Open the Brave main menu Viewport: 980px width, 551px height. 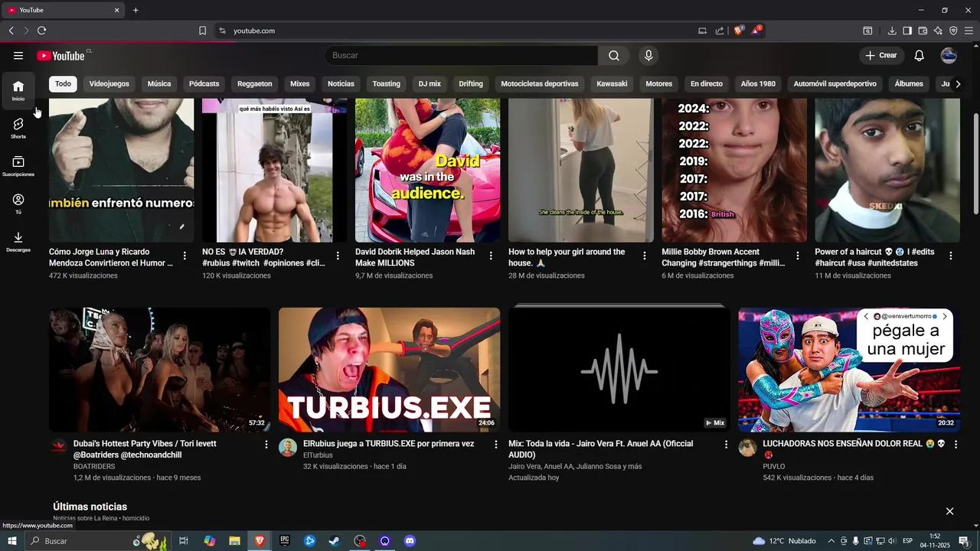[969, 31]
